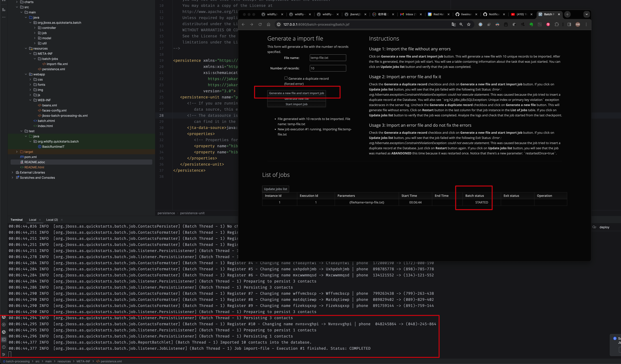Reload the batch.jsf page
Image resolution: width=621 pixels, height=364 pixels.
[260, 24]
